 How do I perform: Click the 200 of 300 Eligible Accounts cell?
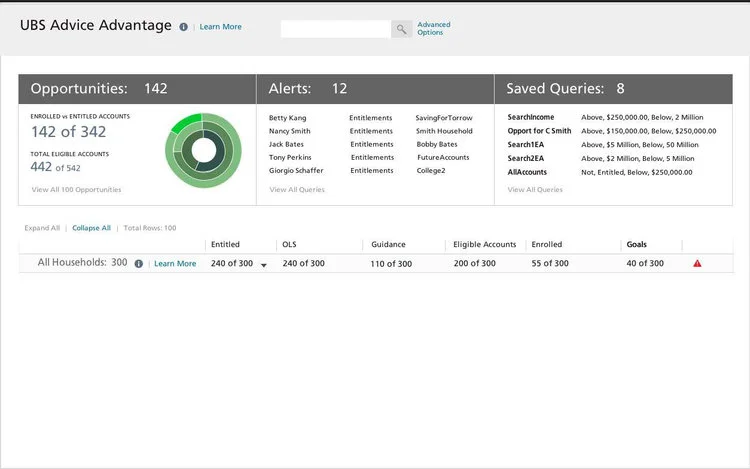(x=474, y=263)
